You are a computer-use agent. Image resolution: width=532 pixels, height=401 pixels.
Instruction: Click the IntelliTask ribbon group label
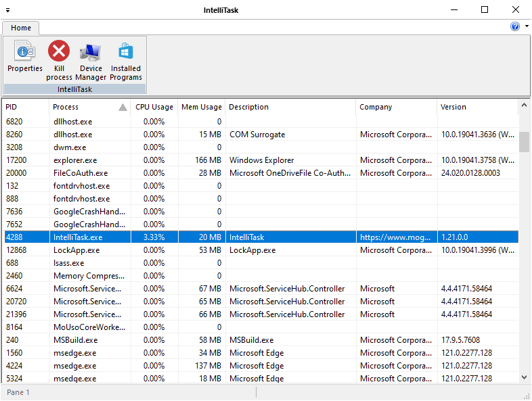pyautogui.click(x=74, y=89)
